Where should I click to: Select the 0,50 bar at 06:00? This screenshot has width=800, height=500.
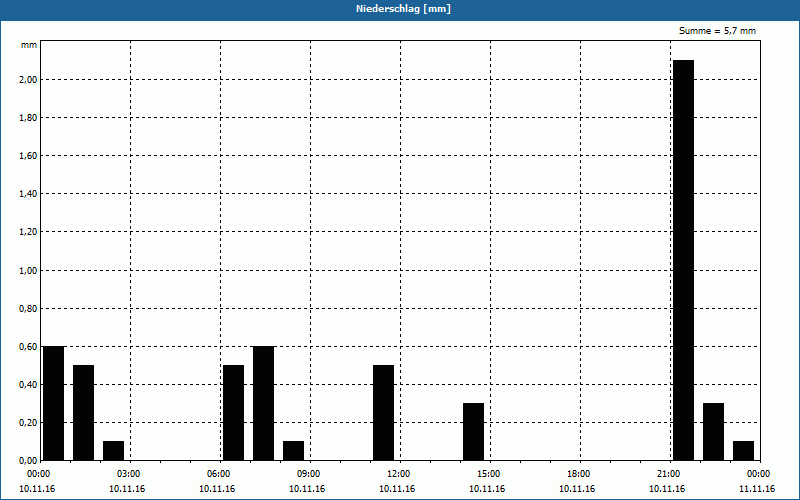(x=234, y=413)
